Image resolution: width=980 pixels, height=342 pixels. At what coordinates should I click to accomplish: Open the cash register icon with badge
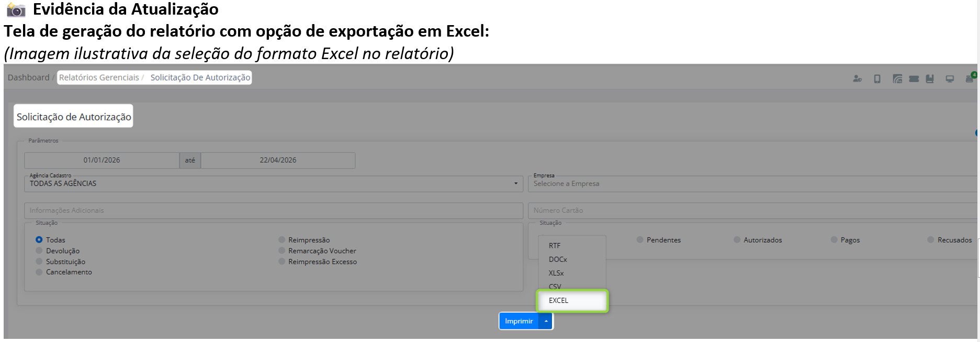coord(971,78)
